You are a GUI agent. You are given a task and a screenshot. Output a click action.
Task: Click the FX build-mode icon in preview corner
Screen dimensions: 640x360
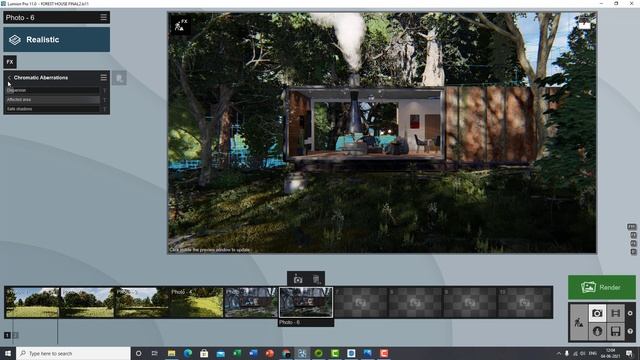(x=180, y=25)
